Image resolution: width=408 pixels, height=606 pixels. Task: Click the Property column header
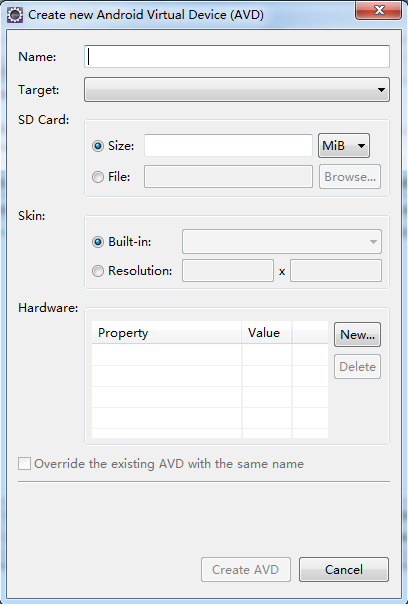167,333
